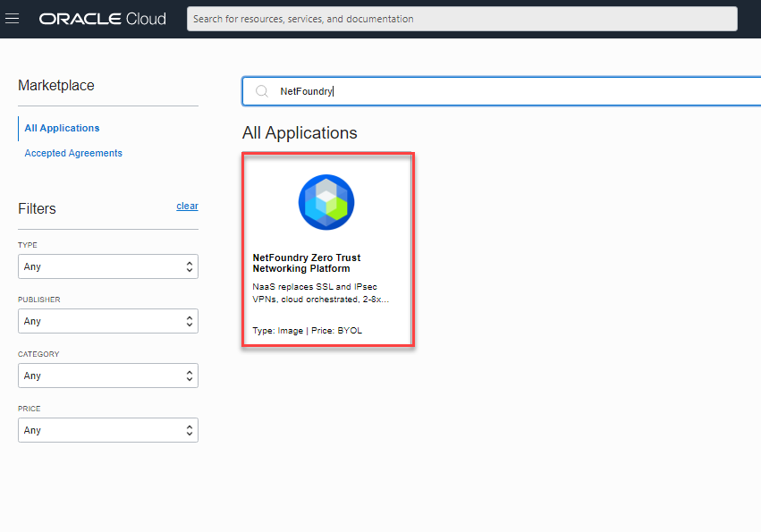Click the Type: Image | Price: BYOL text
This screenshot has width=761, height=532.
click(x=308, y=331)
